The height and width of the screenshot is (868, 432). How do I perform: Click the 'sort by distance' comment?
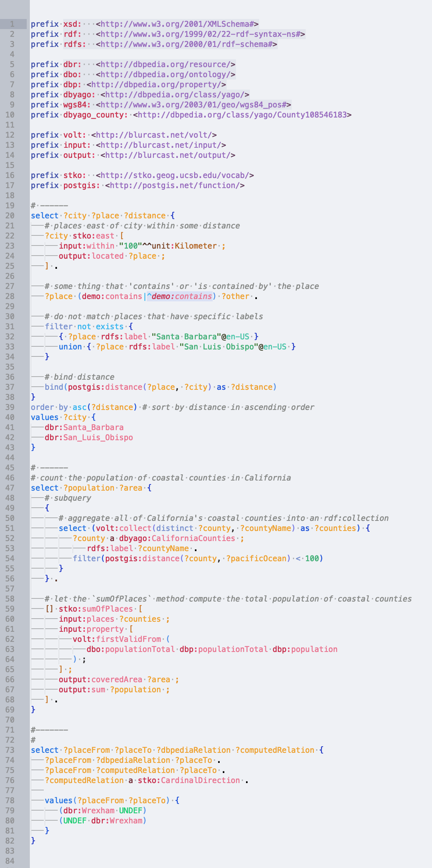click(x=228, y=407)
